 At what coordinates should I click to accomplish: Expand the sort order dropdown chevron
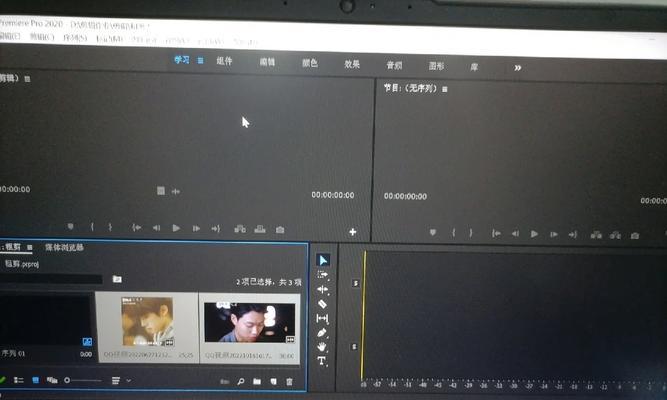(x=128, y=381)
